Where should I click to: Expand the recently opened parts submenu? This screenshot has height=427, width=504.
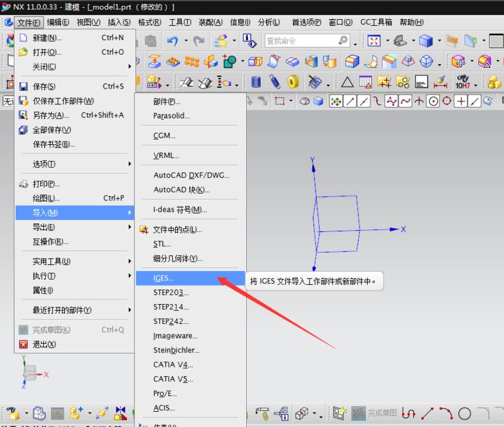130,310
